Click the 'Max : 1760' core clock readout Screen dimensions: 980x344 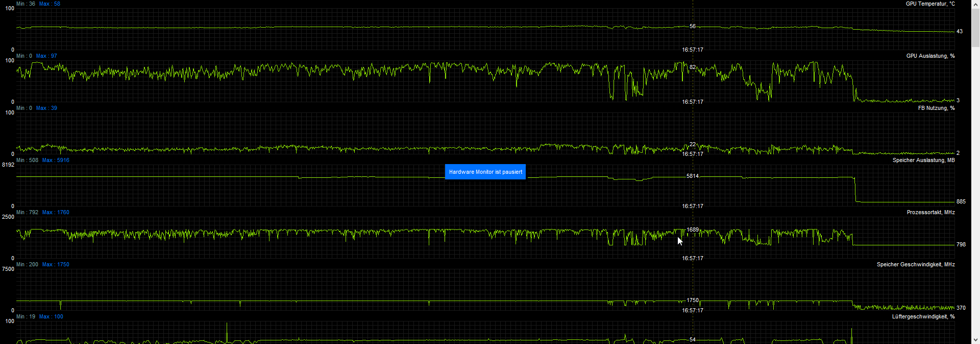coord(56,212)
